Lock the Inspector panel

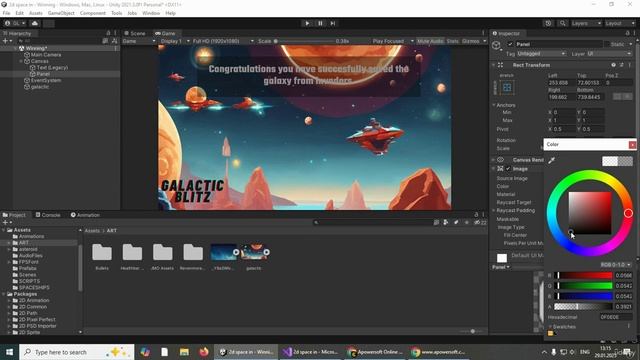(x=627, y=33)
